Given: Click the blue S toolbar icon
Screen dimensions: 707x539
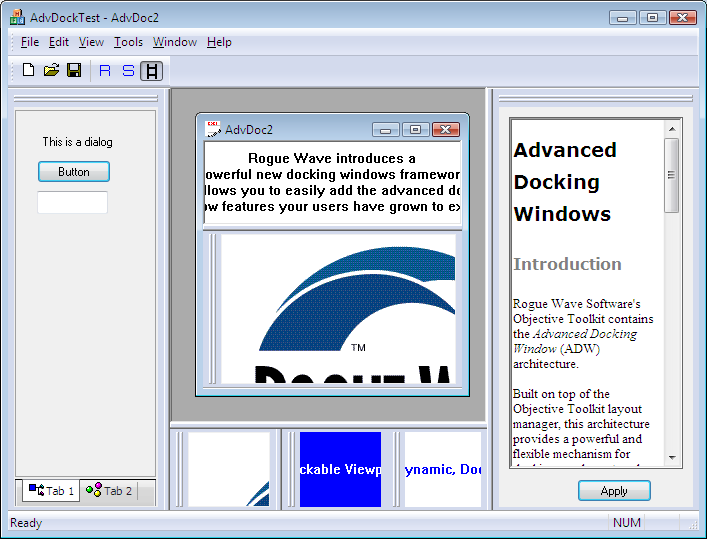Looking at the screenshot, I should pos(128,70).
